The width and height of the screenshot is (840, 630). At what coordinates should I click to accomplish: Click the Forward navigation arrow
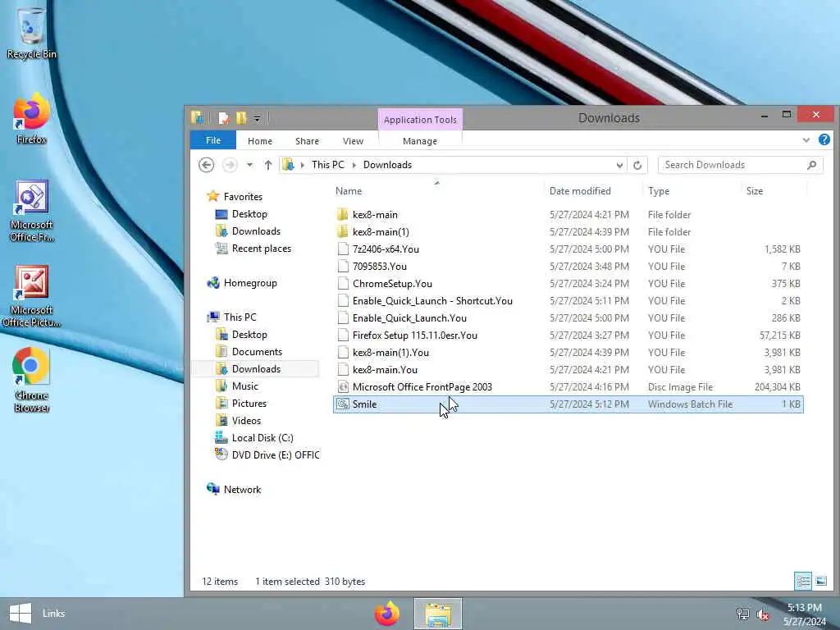230,164
